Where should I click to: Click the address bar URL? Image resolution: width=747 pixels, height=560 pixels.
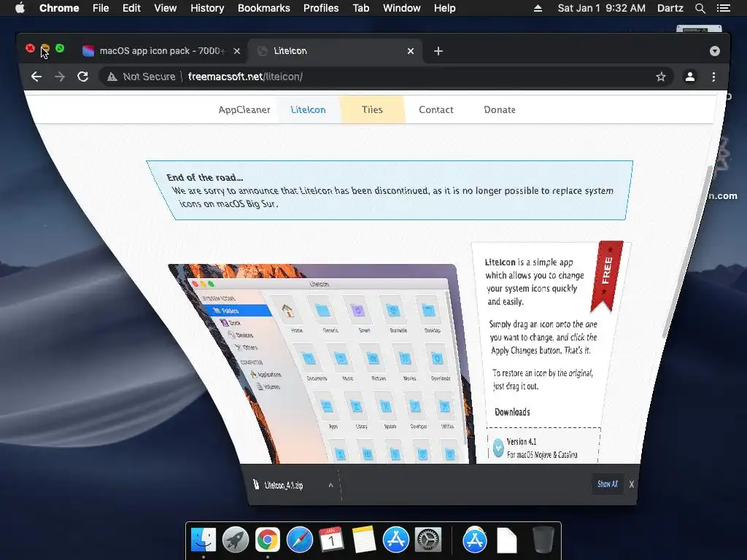(x=245, y=77)
